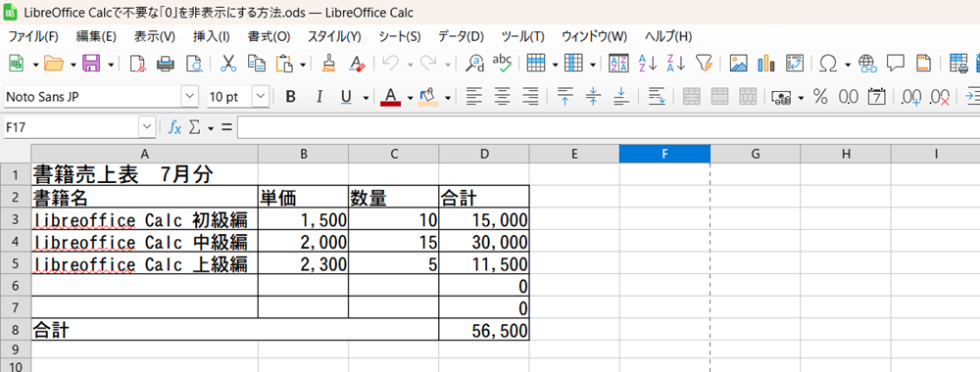The image size is (980, 372).
Task: Export directly as PDF
Action: [x=137, y=63]
